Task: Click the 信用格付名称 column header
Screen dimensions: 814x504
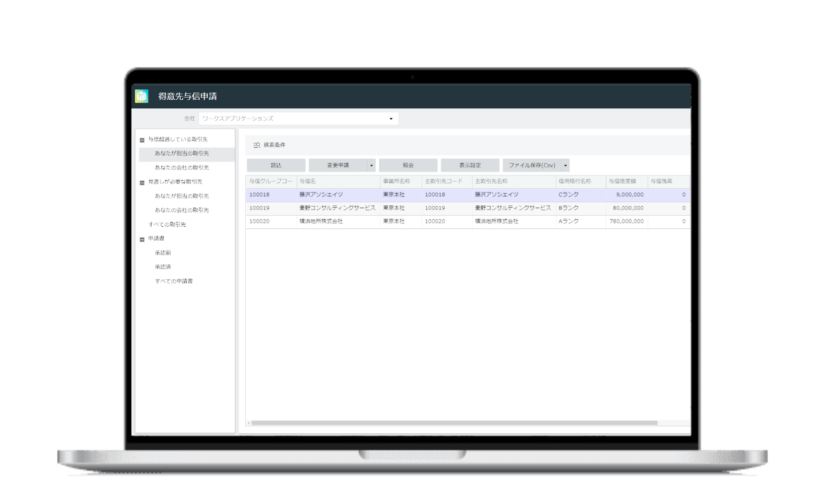Action: point(581,181)
